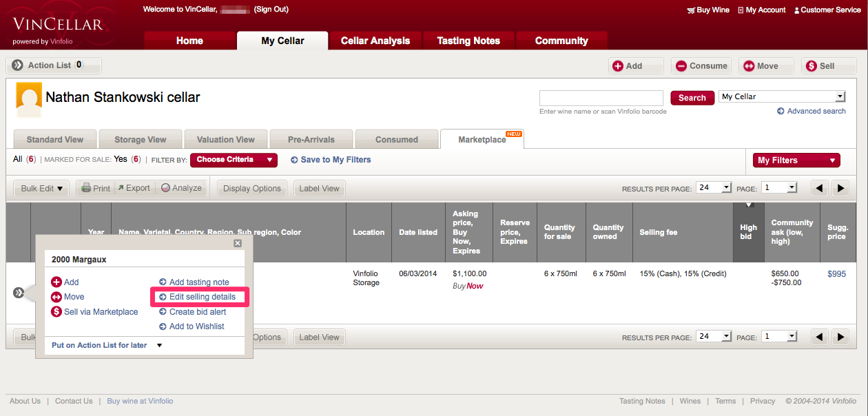The image size is (868, 416).
Task: Open the Customer Service link
Action: (x=827, y=10)
